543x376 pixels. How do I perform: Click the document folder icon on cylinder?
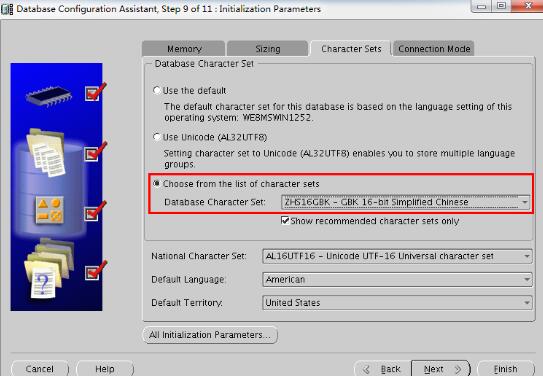coord(46,152)
